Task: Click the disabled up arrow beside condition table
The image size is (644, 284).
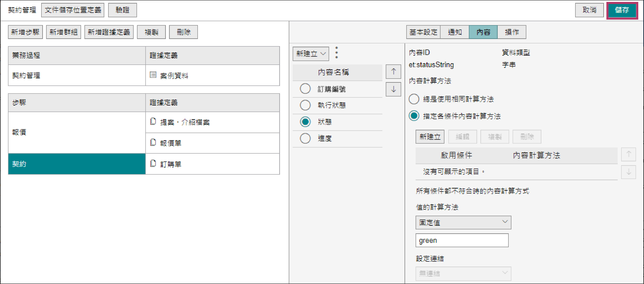Action: pos(629,154)
